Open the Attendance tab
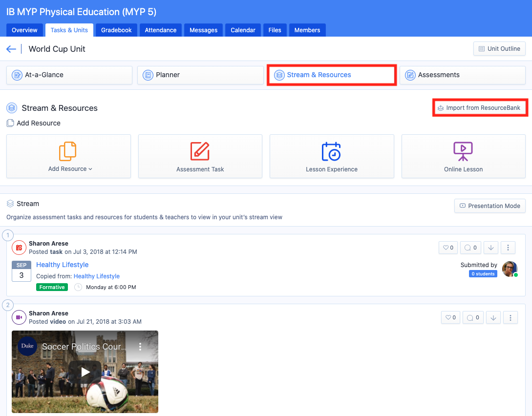 click(x=160, y=30)
